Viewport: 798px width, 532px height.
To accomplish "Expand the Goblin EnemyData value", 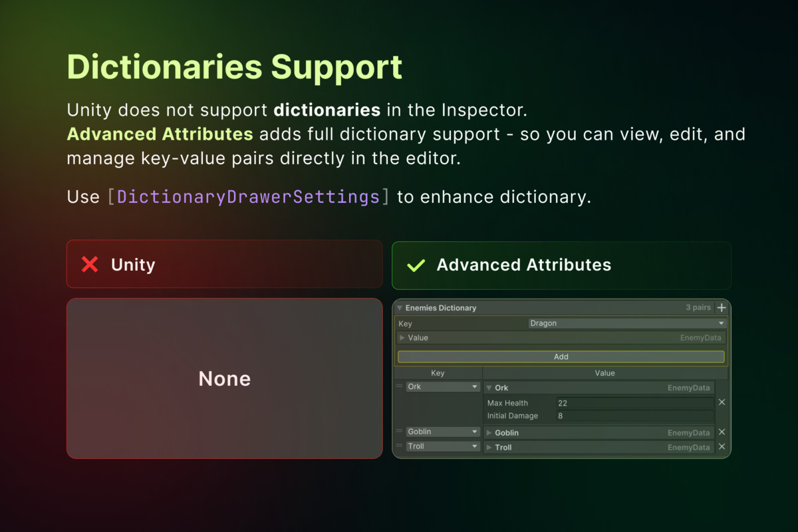I will pyautogui.click(x=489, y=433).
